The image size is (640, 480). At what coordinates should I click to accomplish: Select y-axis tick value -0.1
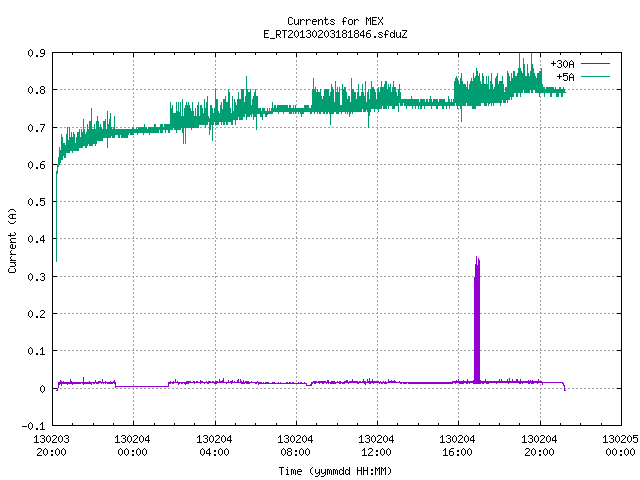[33, 426]
